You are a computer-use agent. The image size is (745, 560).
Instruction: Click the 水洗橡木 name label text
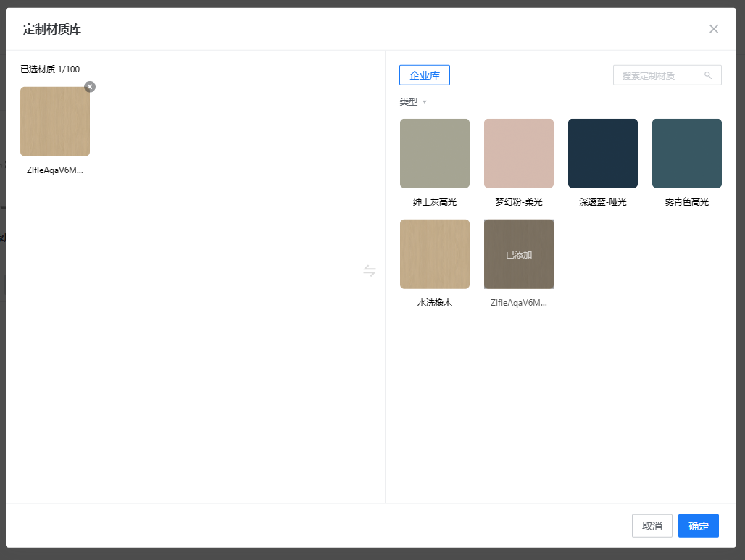click(x=435, y=303)
